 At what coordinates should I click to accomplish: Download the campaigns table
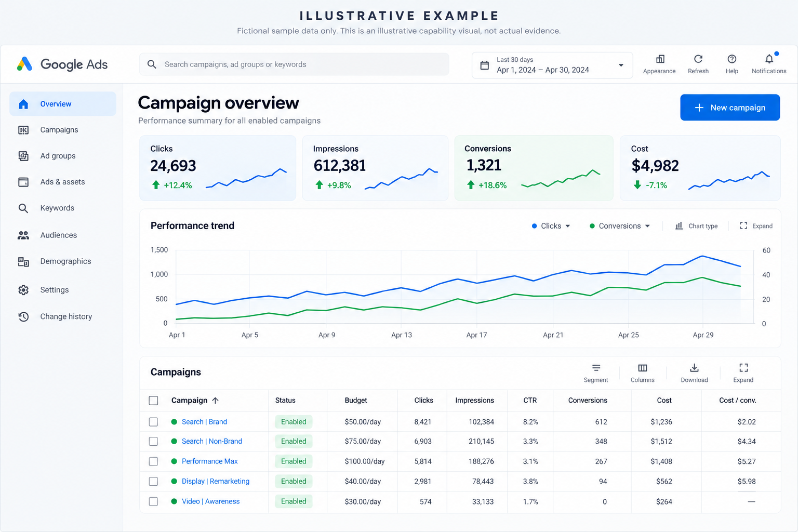pos(694,368)
